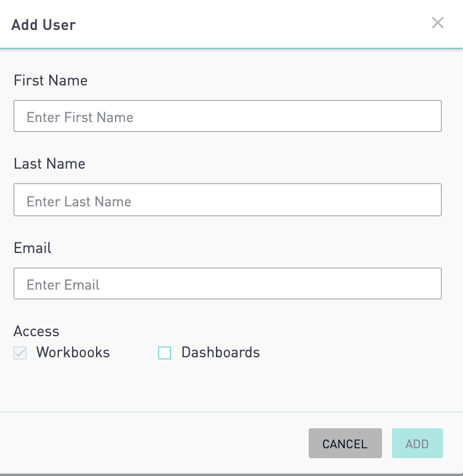The width and height of the screenshot is (463, 476).
Task: Click the teal-outlined box beside Dashboards
Action: (x=164, y=353)
